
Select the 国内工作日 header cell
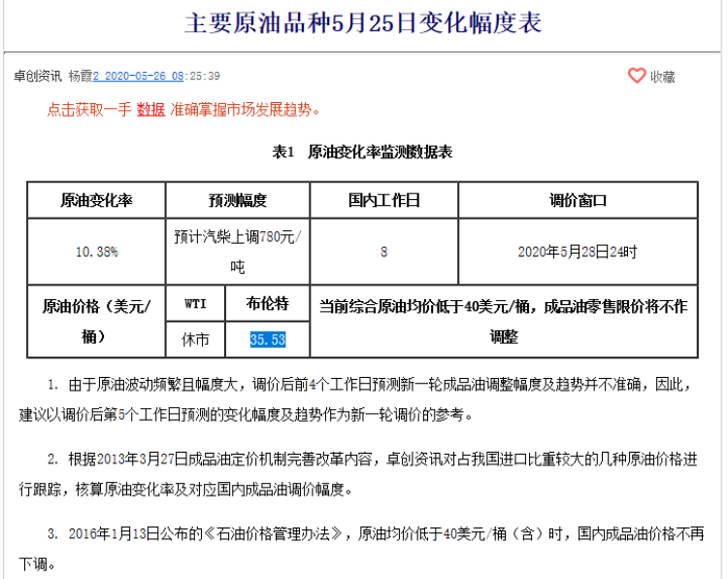(384, 201)
